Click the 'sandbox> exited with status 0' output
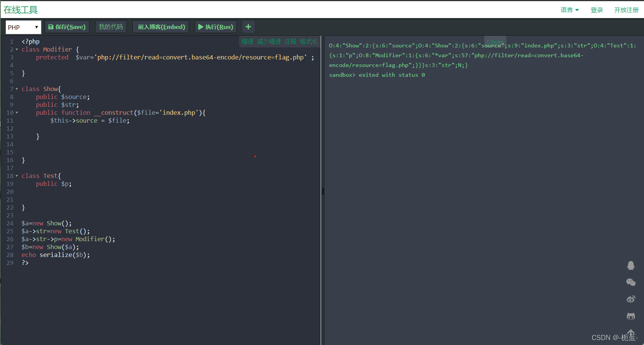644x345 pixels. point(377,75)
